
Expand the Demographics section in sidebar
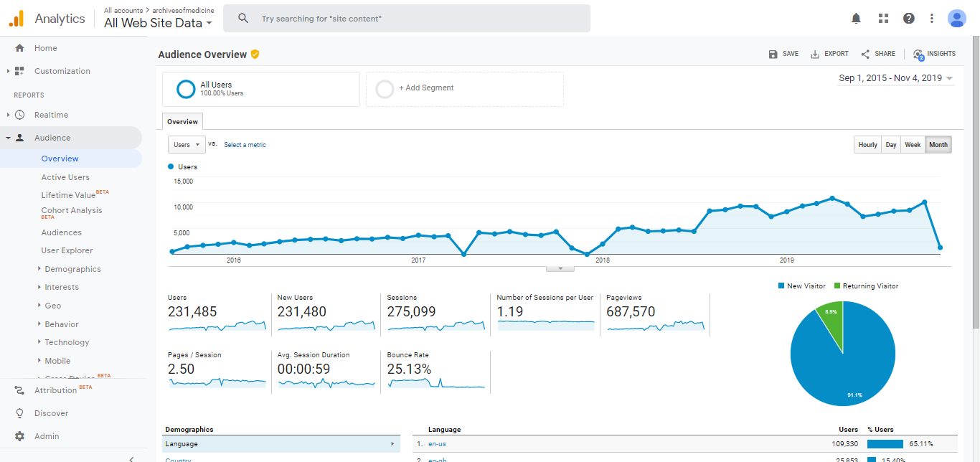72,269
